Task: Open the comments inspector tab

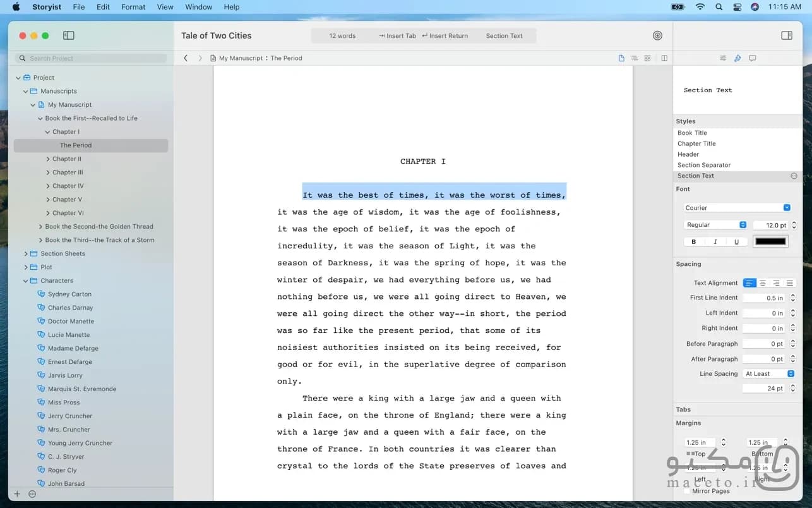Action: click(753, 58)
